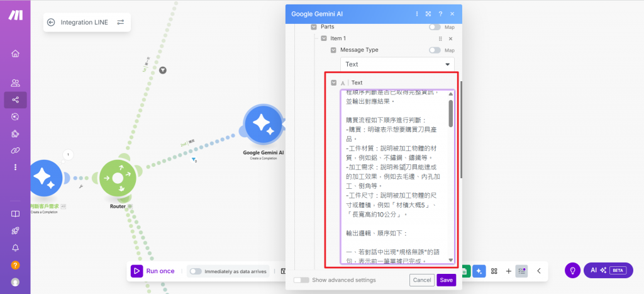Add a favorite with the plus icon

click(x=508, y=271)
